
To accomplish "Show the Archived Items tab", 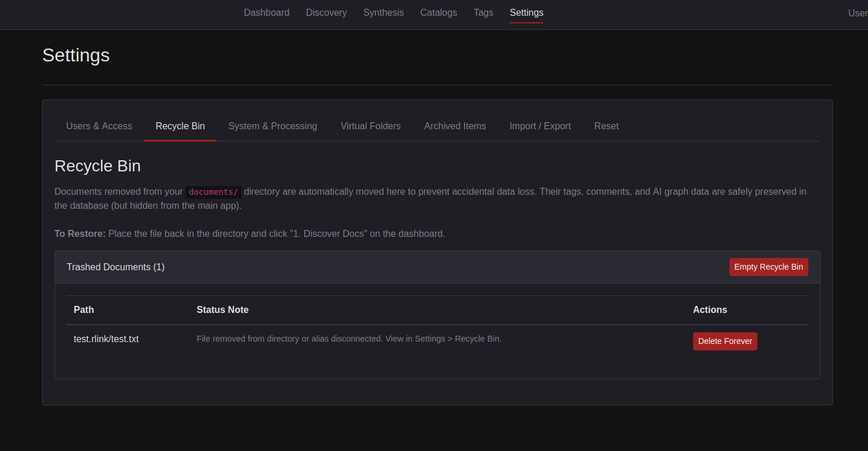I will pos(454,126).
